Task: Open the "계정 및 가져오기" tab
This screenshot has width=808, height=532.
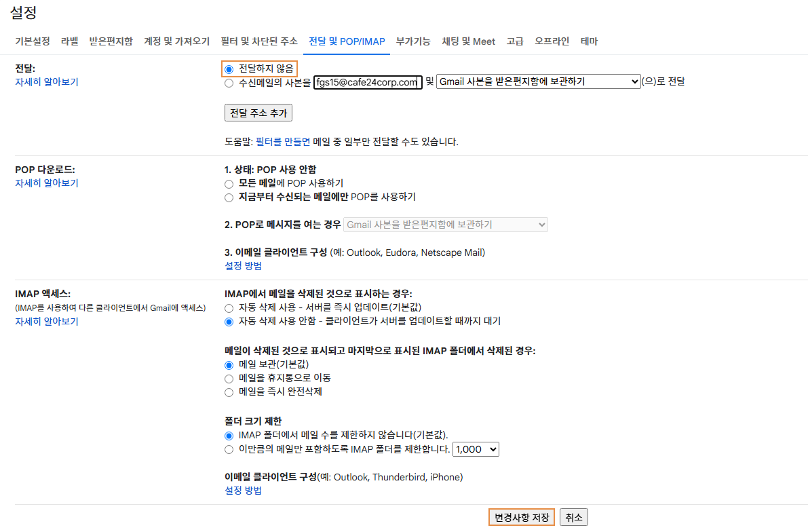Action: tap(176, 41)
